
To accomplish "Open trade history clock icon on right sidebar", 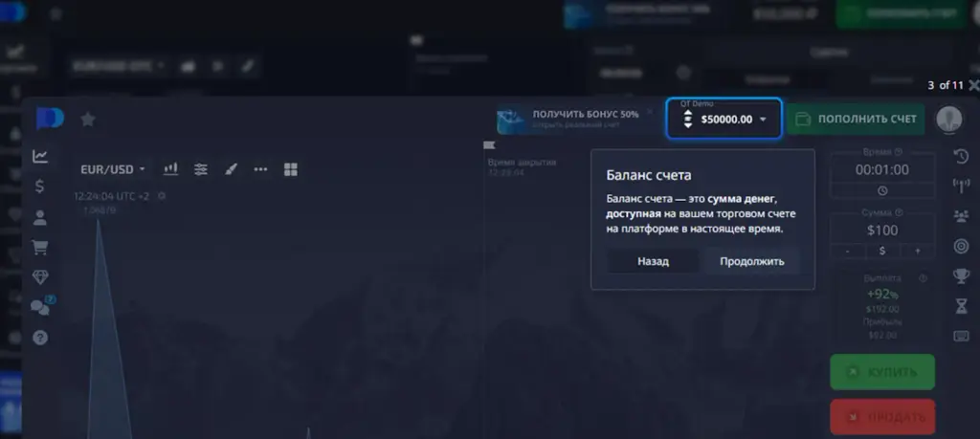I will pyautogui.click(x=961, y=157).
